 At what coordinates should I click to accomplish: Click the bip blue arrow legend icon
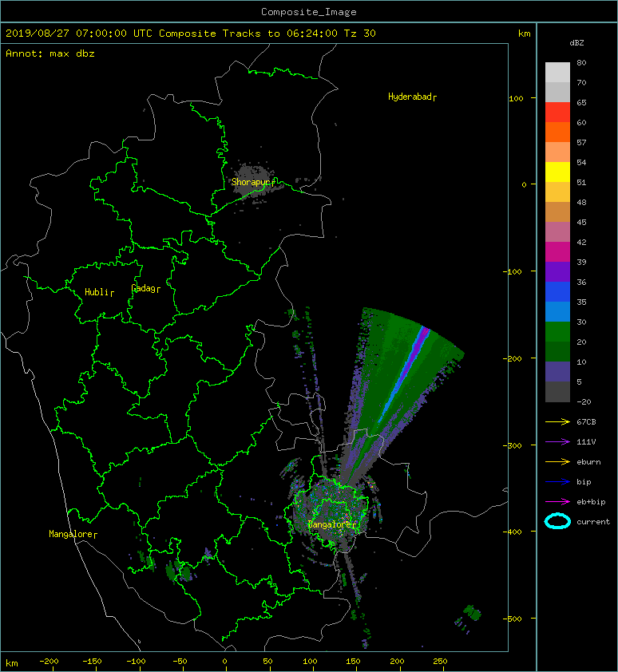pos(557,482)
